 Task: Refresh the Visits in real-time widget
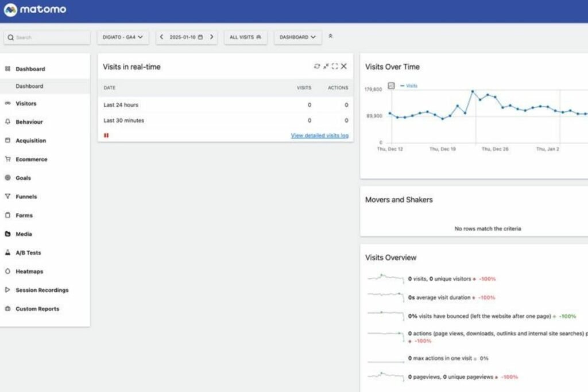point(316,67)
